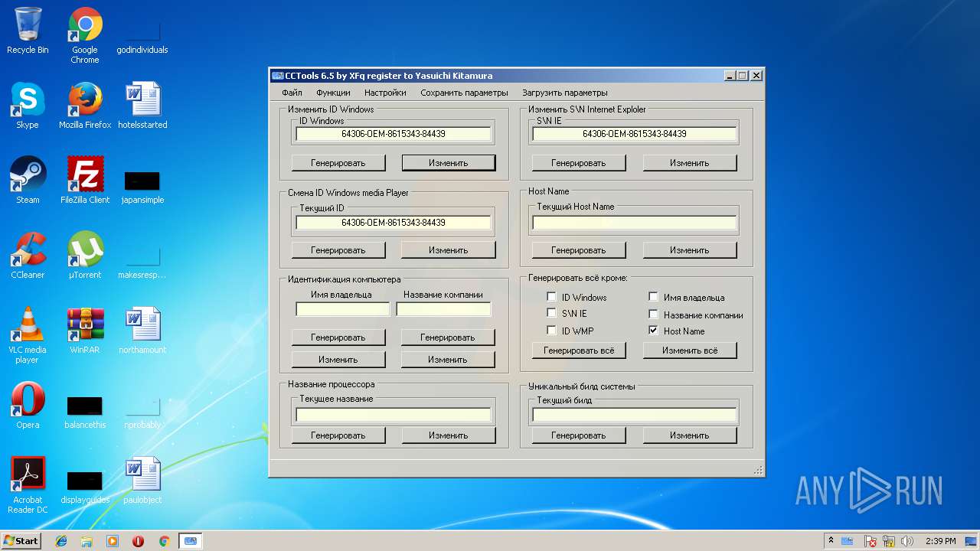This screenshot has height=551, width=980.
Task: Launch Opera from the desktop
Action: pos(28,406)
